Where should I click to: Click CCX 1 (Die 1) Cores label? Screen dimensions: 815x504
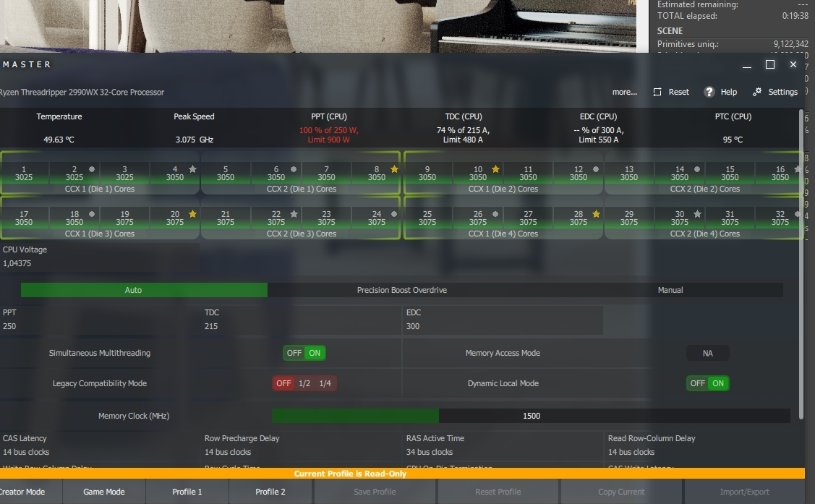tap(100, 189)
